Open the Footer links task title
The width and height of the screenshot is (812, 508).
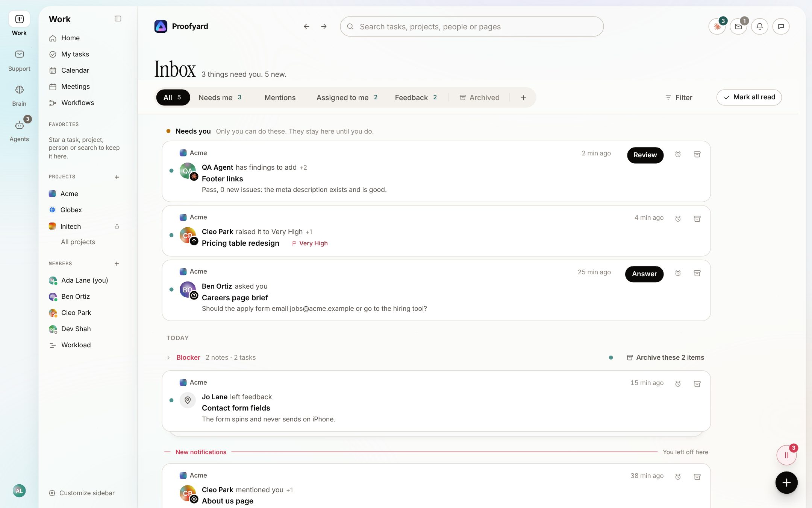223,179
